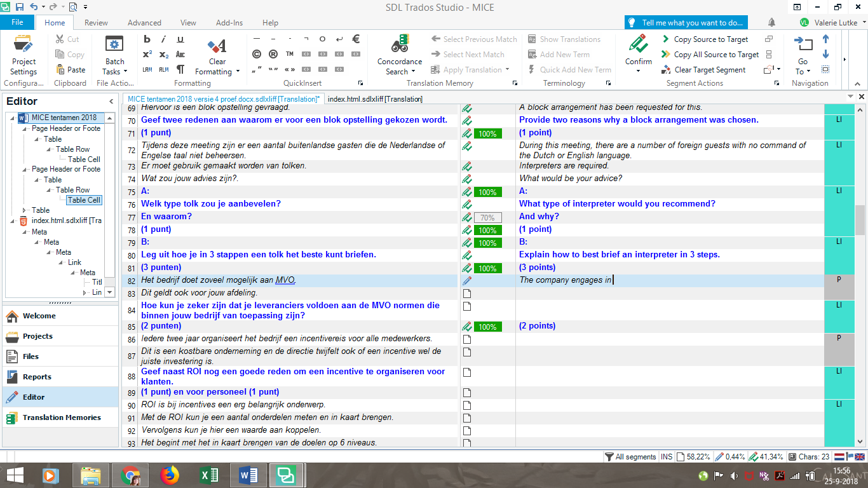868x488 pixels.
Task: Insert the copyright symbol
Action: coord(257,55)
